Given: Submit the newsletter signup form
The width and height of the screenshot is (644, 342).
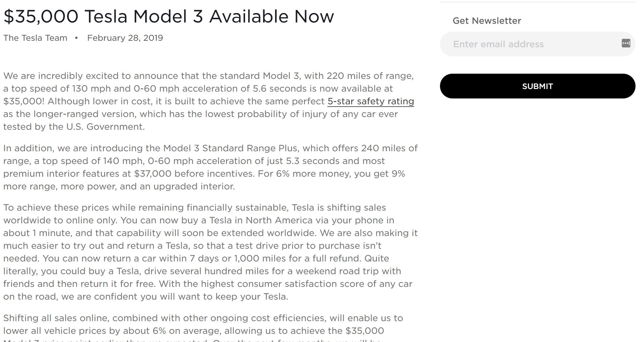Looking at the screenshot, I should (x=537, y=86).
